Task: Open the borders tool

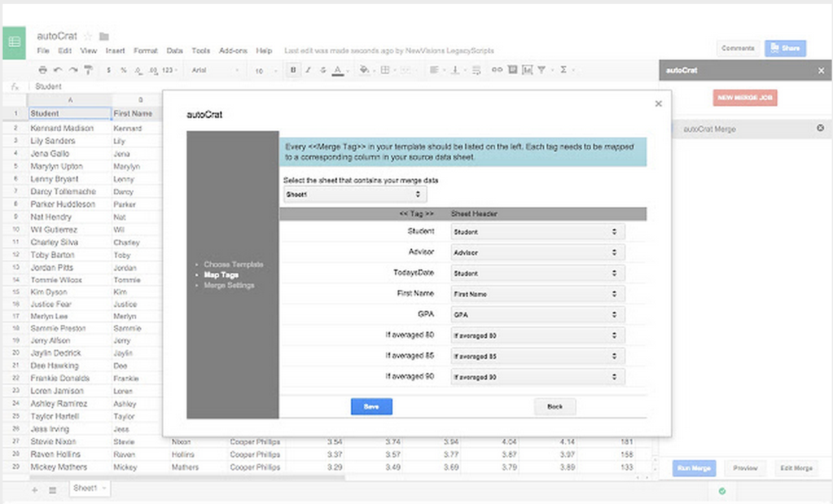Action: 387,70
